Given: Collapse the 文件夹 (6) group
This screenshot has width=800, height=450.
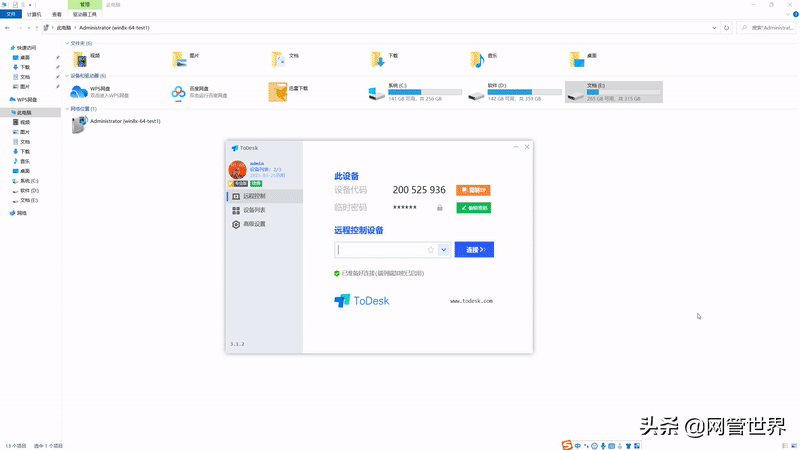Looking at the screenshot, I should (x=67, y=43).
